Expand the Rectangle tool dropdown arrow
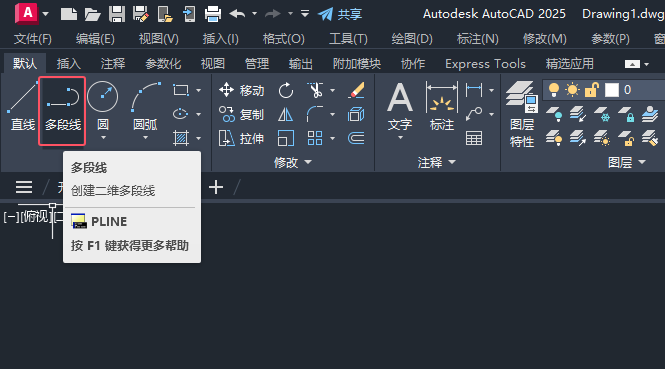Screen dimensions: 665x369 198,90
